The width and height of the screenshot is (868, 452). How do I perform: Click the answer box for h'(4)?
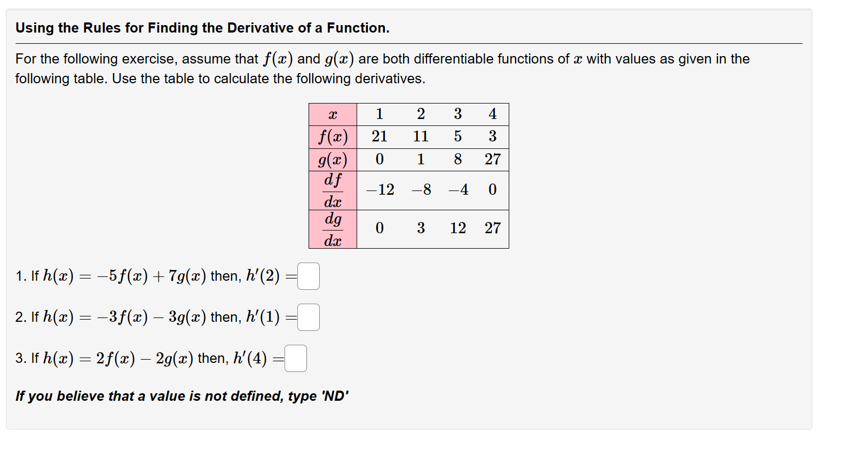(x=296, y=358)
